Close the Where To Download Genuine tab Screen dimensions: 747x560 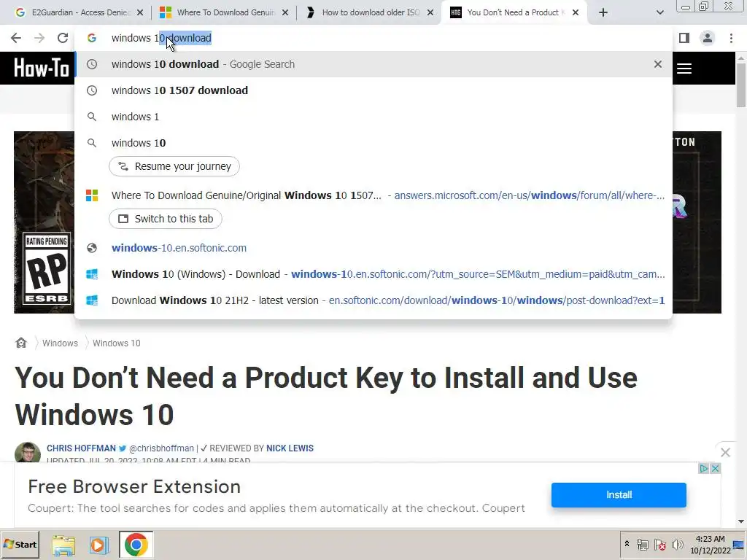285,13
